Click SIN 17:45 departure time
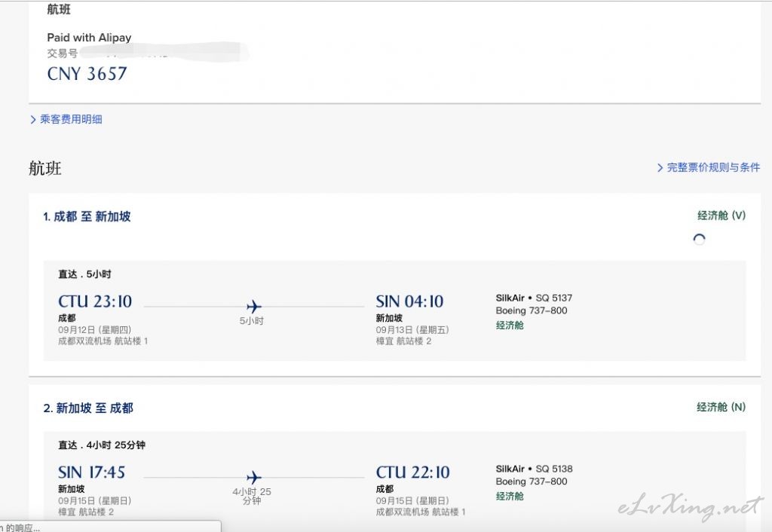The image size is (772, 532). point(92,472)
